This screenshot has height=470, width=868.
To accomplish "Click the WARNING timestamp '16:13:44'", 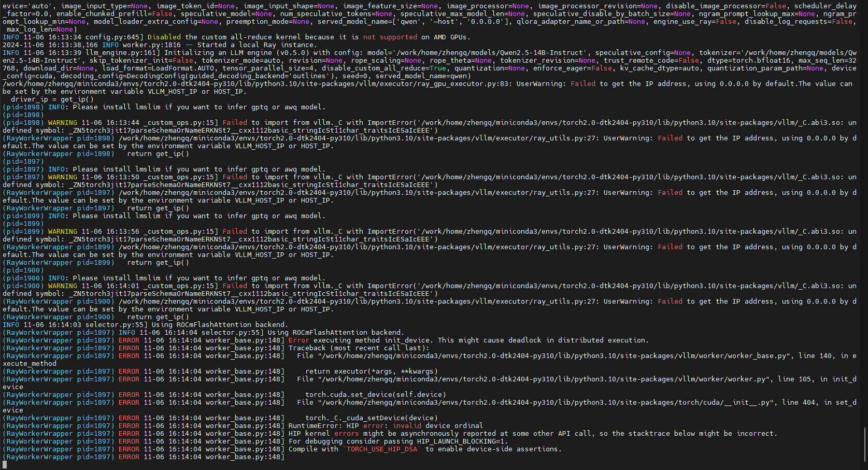I will coord(123,123).
